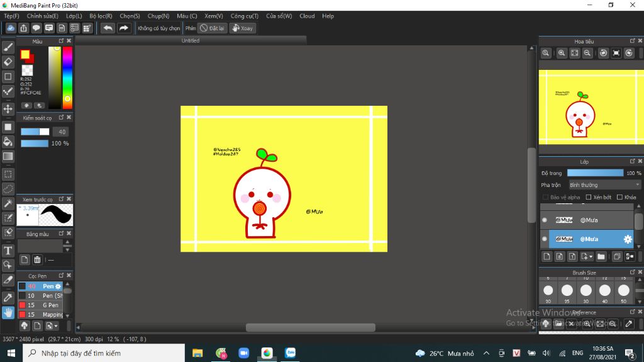Open brush add dropdown in Cọ panel

pyautogui.click(x=56, y=326)
